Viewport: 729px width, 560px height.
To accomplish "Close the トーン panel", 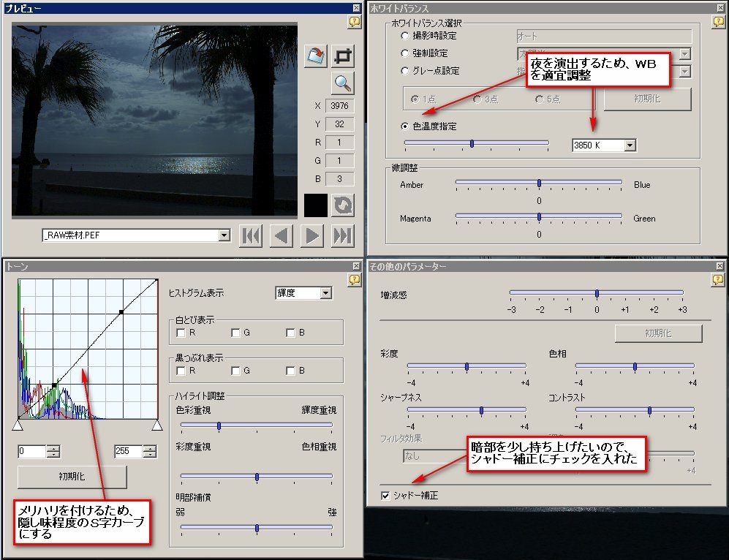I will pyautogui.click(x=356, y=266).
